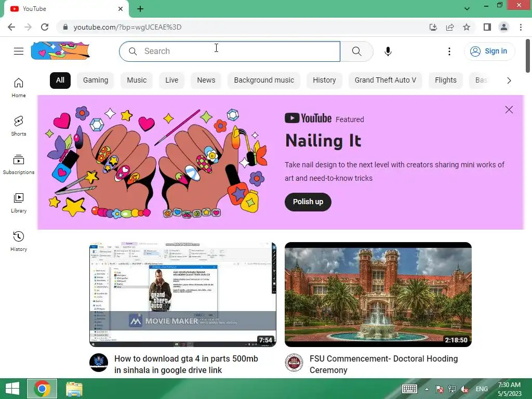
Task: Open the Windows Start button
Action: (12, 389)
